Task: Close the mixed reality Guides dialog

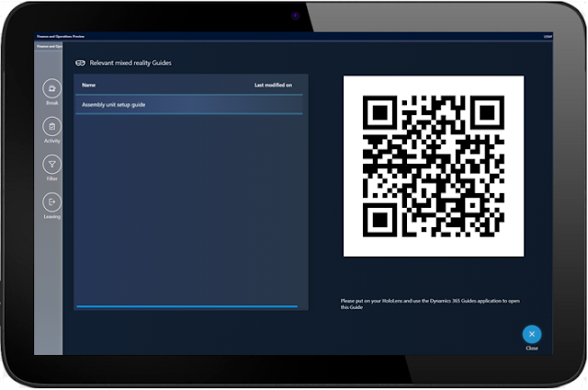Action: pyautogui.click(x=532, y=334)
